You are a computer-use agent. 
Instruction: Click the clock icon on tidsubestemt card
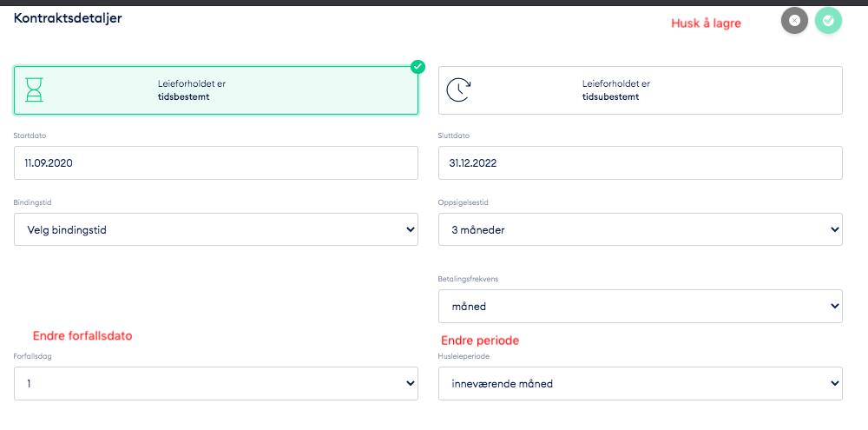pyautogui.click(x=458, y=90)
